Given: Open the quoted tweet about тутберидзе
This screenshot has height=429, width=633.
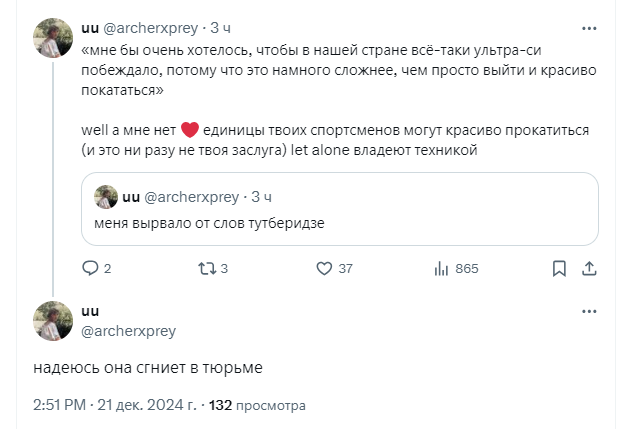Looking at the screenshot, I should [x=341, y=221].
